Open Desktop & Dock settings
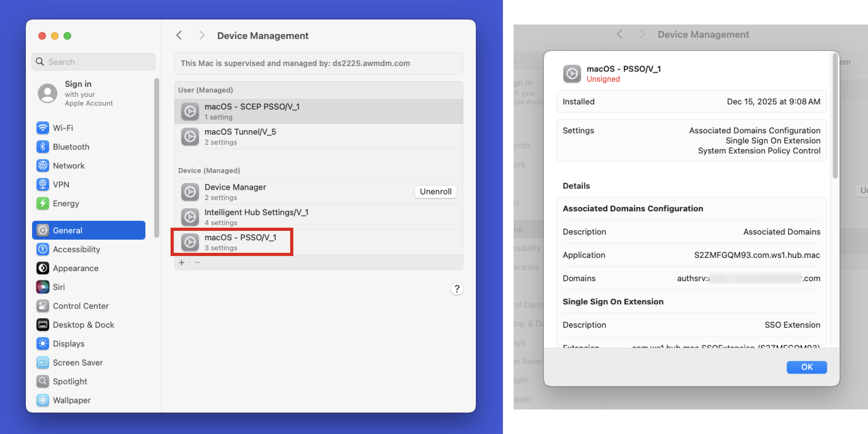 83,325
